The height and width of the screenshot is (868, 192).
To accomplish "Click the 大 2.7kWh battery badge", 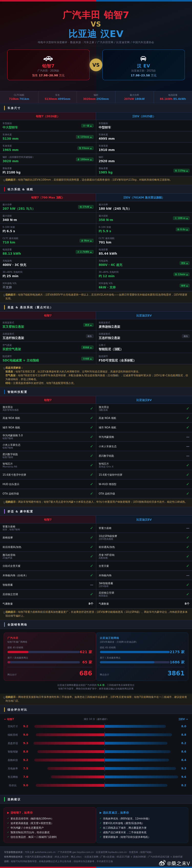I will click(x=84, y=252).
